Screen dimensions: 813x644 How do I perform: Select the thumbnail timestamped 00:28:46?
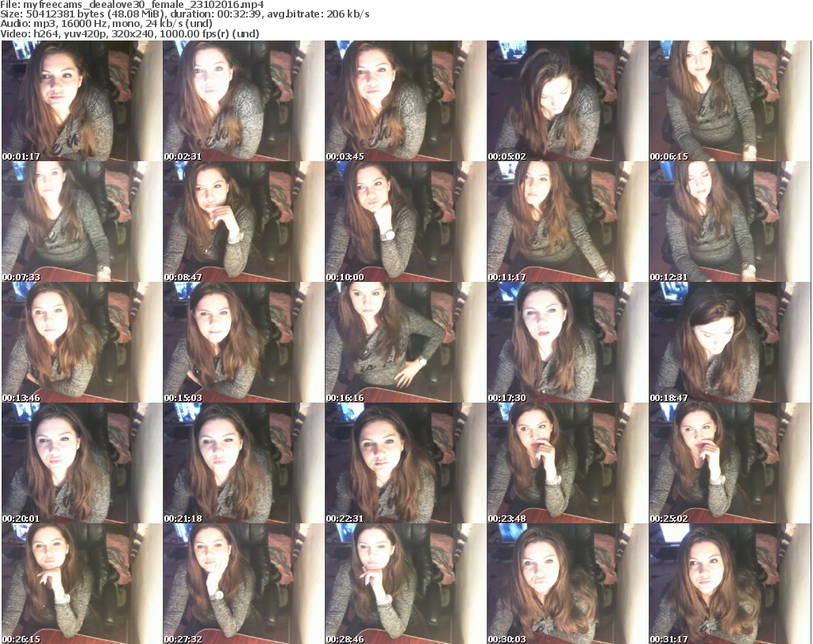point(405,584)
